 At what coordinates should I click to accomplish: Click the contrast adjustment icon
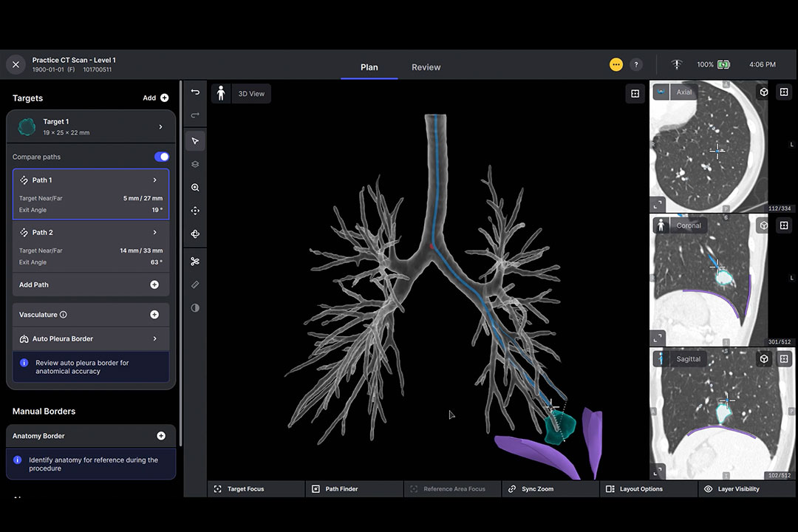194,308
